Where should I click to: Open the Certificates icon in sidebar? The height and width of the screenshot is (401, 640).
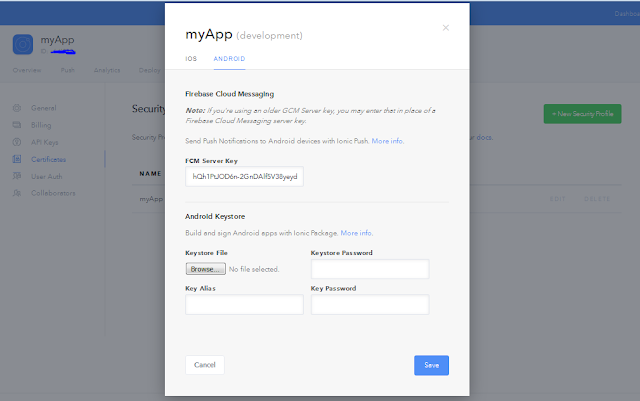[17, 159]
